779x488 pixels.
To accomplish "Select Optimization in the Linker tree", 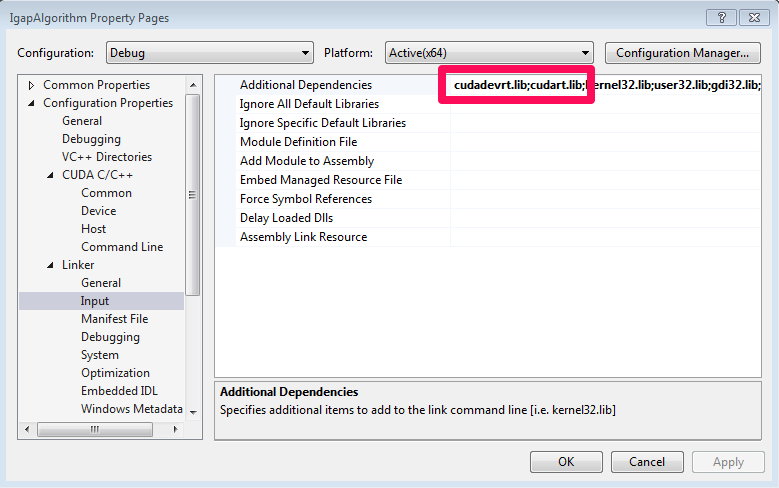I will pos(115,373).
